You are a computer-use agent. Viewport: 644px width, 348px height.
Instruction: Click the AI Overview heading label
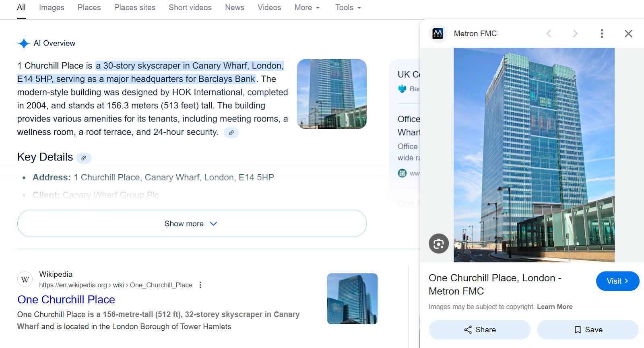54,43
